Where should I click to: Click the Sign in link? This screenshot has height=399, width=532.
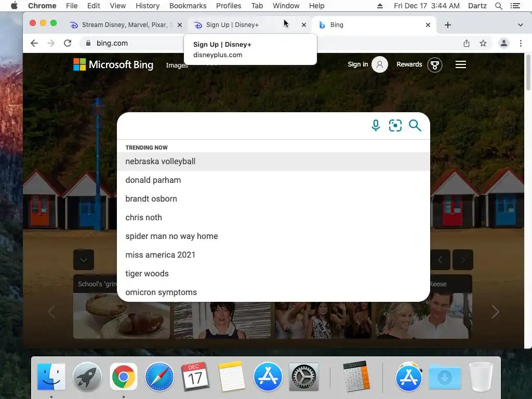(x=357, y=64)
